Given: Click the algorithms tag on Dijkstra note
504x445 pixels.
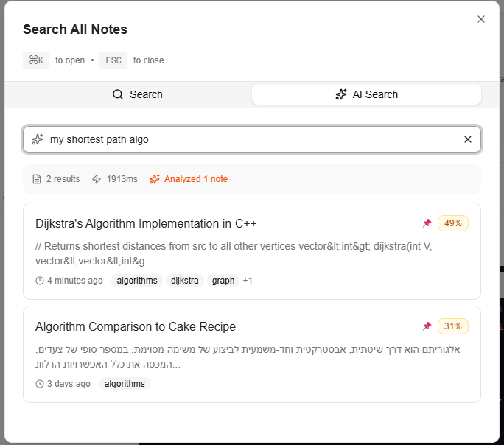Looking at the screenshot, I should coord(137,281).
